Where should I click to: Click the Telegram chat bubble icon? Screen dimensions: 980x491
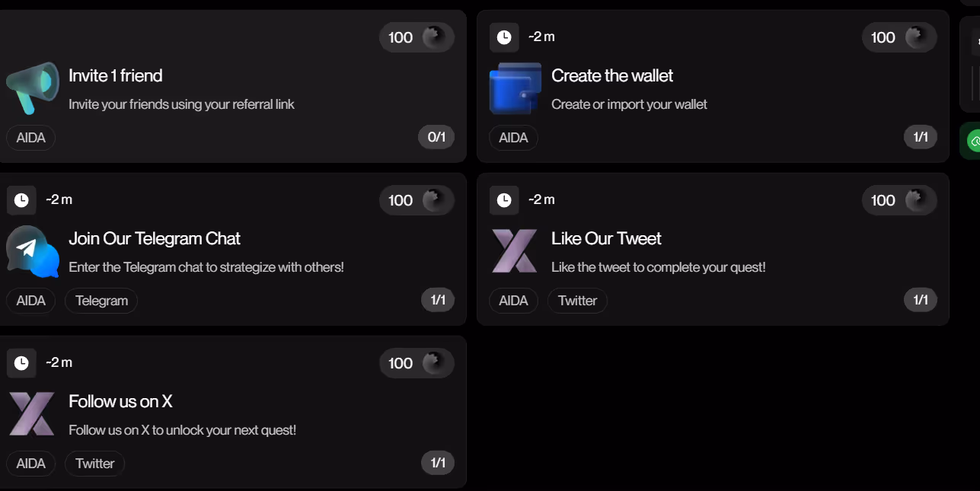click(x=33, y=250)
